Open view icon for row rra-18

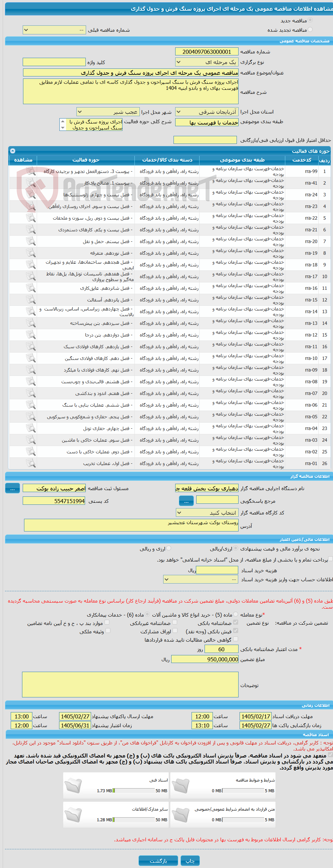click(31, 265)
